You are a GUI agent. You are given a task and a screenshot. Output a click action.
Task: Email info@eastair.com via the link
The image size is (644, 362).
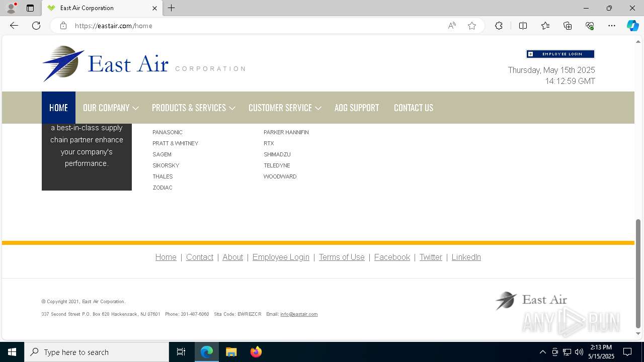(299, 314)
